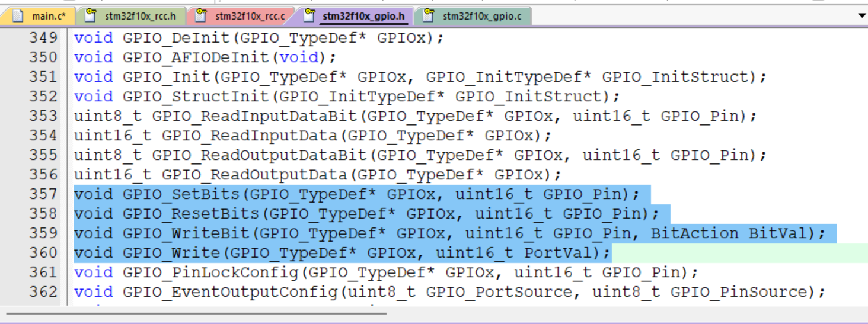Click the key icon on stm32f10x_rcc.h tab
The height and width of the screenshot is (324, 868).
point(91,15)
